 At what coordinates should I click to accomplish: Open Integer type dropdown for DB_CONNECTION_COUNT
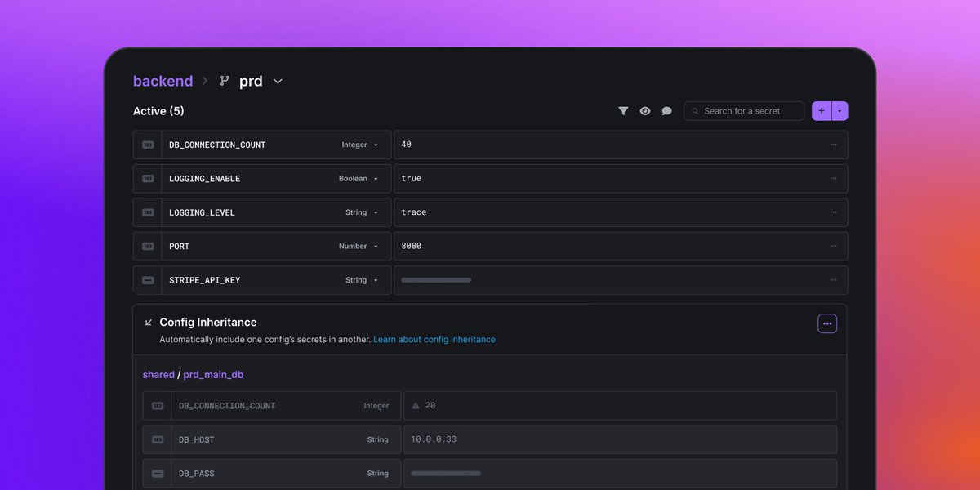coord(360,145)
